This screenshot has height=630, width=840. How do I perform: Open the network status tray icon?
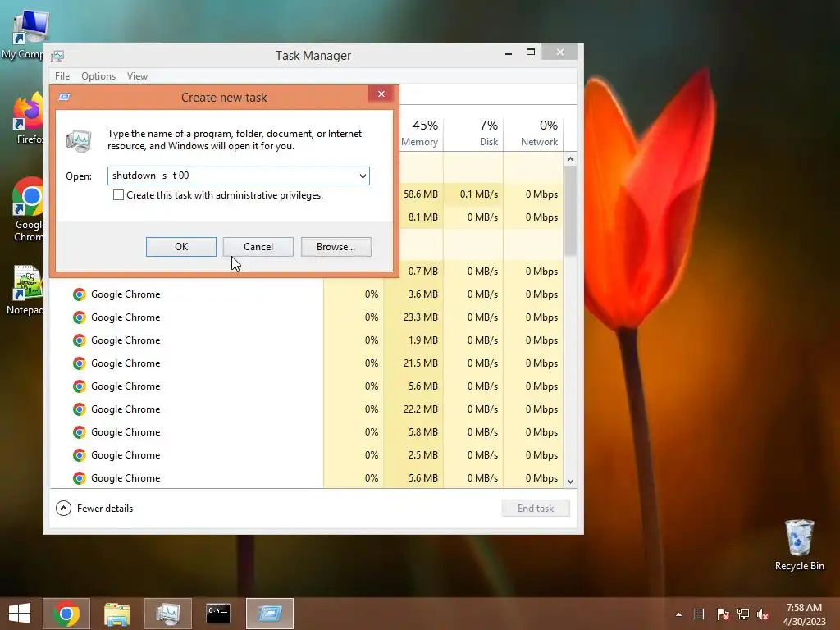coord(743,614)
